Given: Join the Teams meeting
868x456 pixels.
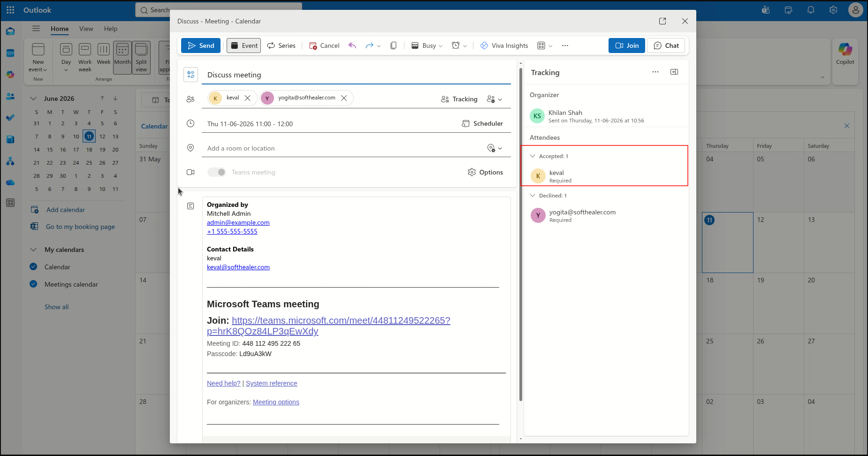Looking at the screenshot, I should click(627, 46).
